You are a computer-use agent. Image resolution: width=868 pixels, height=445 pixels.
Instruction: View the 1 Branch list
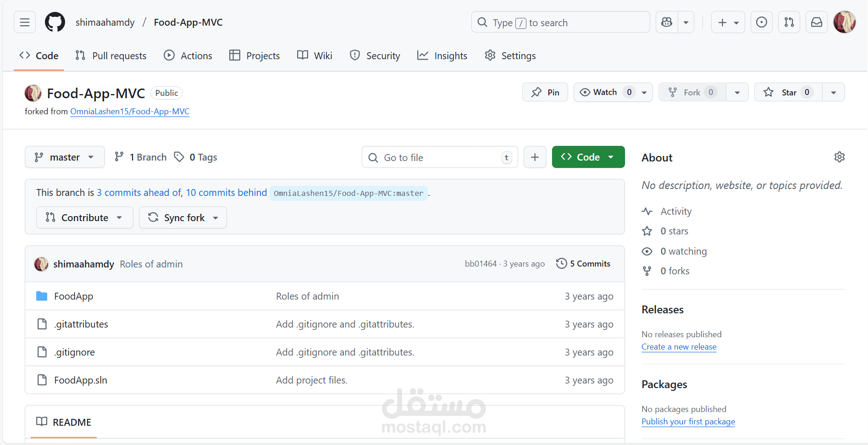[x=140, y=157]
